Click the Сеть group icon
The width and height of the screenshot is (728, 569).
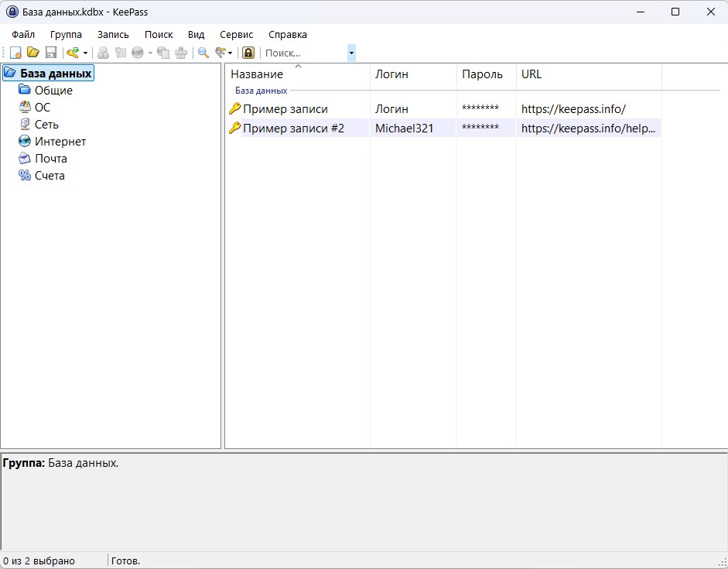point(25,124)
